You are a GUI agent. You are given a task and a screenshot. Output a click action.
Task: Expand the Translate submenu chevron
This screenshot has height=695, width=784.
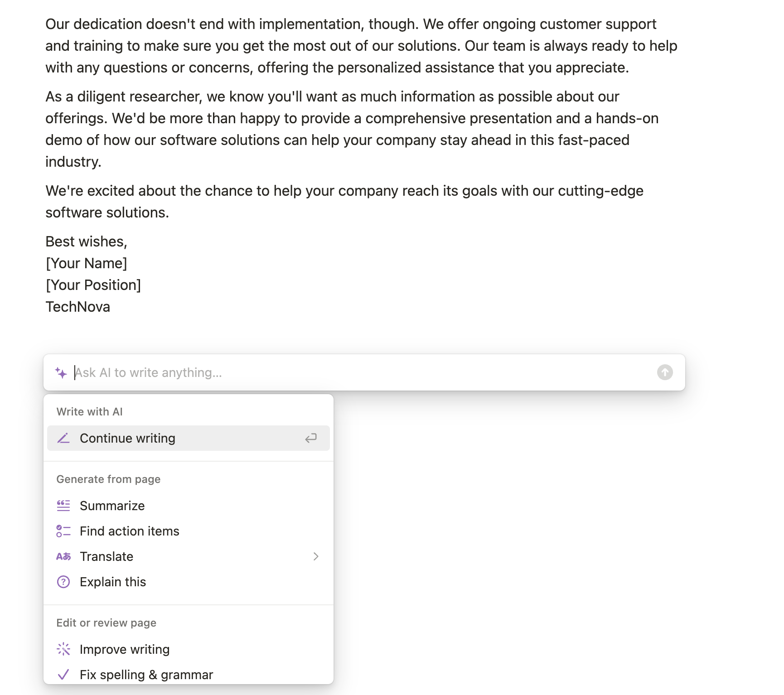[x=316, y=556]
